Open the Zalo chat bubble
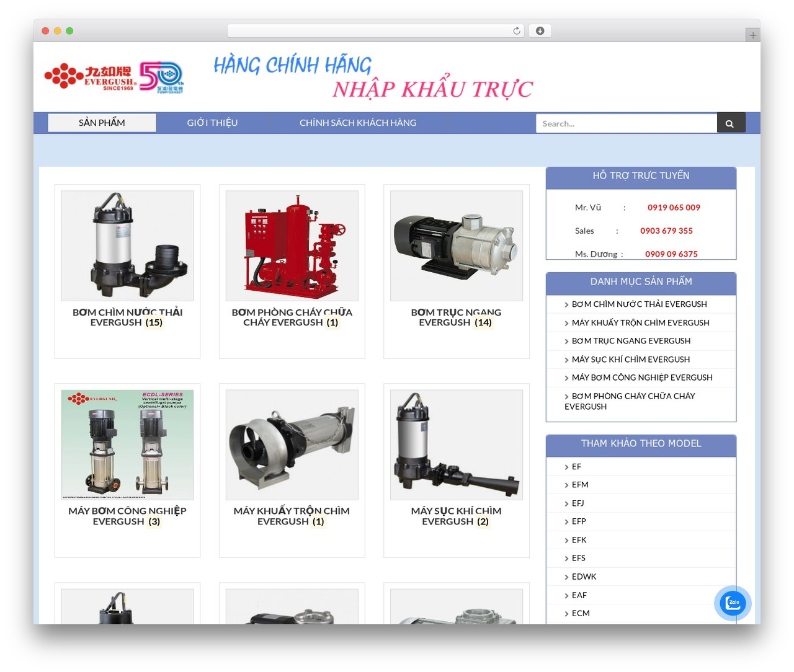This screenshot has height=672, width=794. tap(733, 603)
